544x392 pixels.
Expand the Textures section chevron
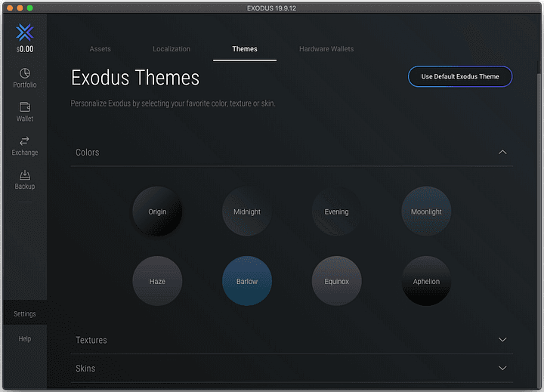502,340
